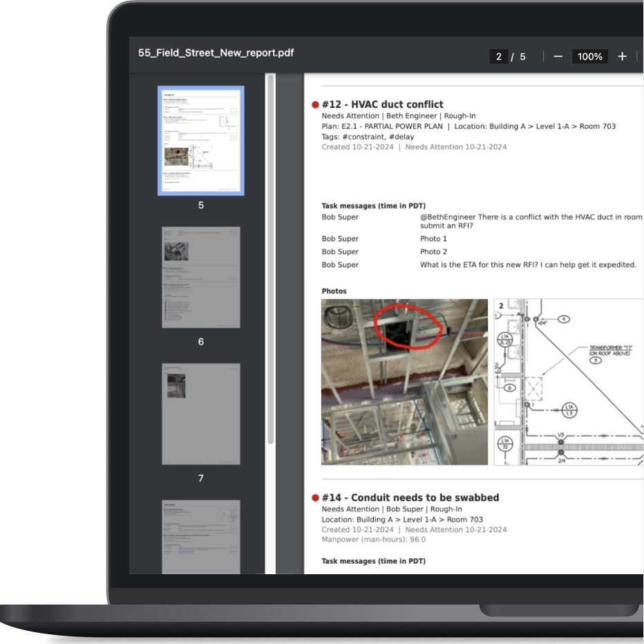Screen dimensions: 644x644
Task: Click the zoom in plus button
Action: (622, 57)
